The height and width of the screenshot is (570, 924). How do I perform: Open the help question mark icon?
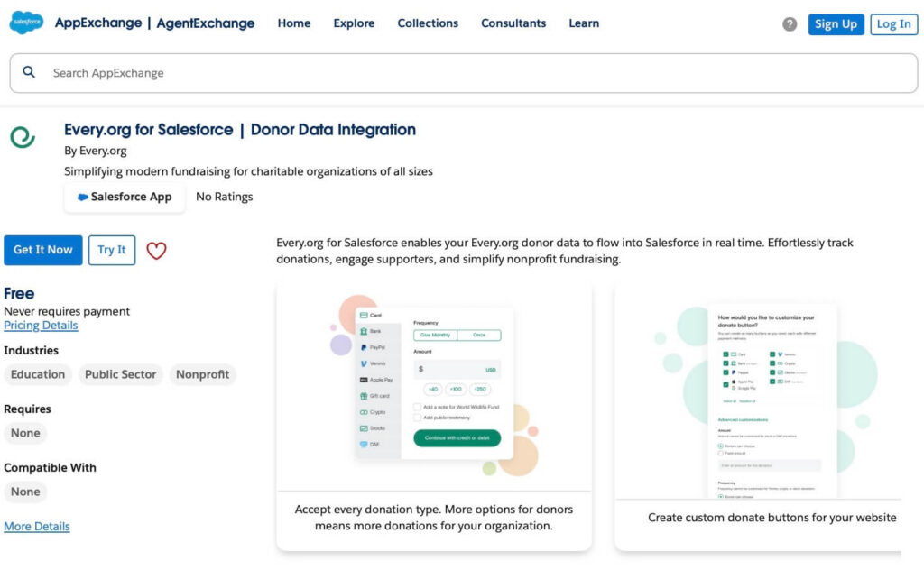coord(790,24)
